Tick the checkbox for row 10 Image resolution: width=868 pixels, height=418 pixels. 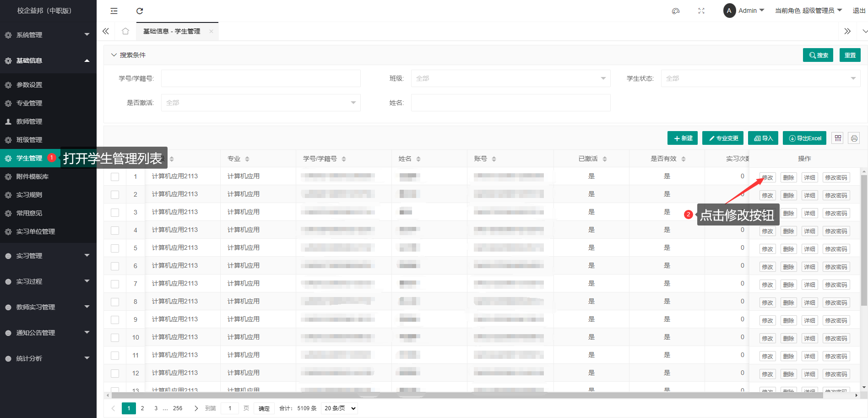pos(115,337)
